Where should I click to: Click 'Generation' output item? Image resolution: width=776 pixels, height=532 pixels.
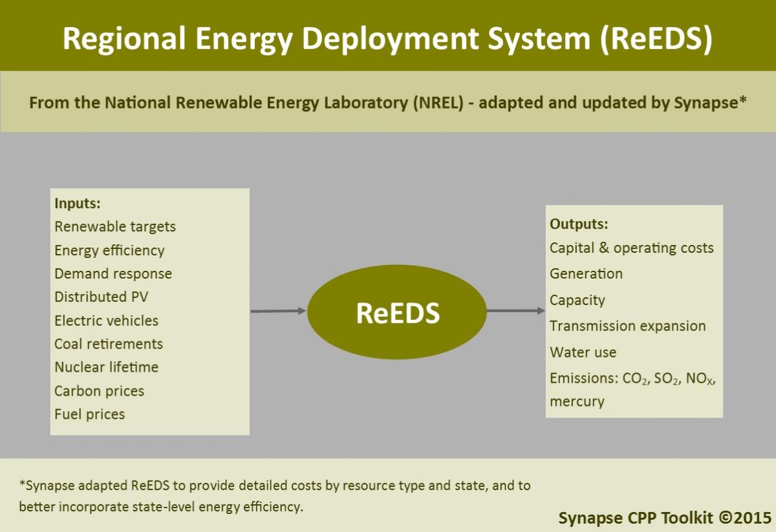(586, 274)
